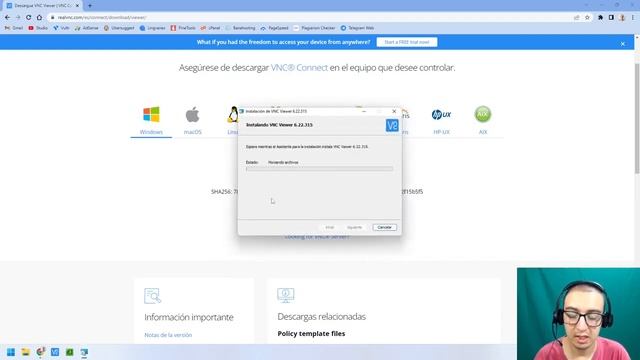Click the page vertical scrollbar

click(637, 118)
